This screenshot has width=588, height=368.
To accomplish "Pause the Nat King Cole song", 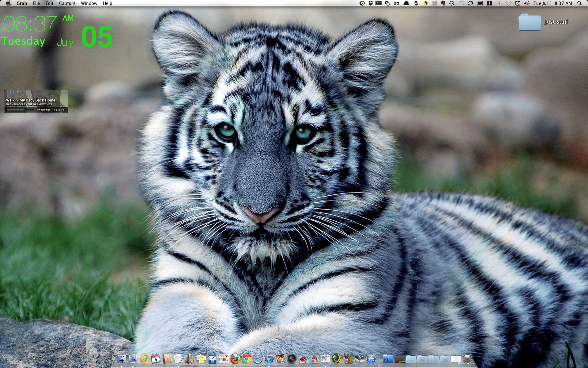I will (x=59, y=110).
